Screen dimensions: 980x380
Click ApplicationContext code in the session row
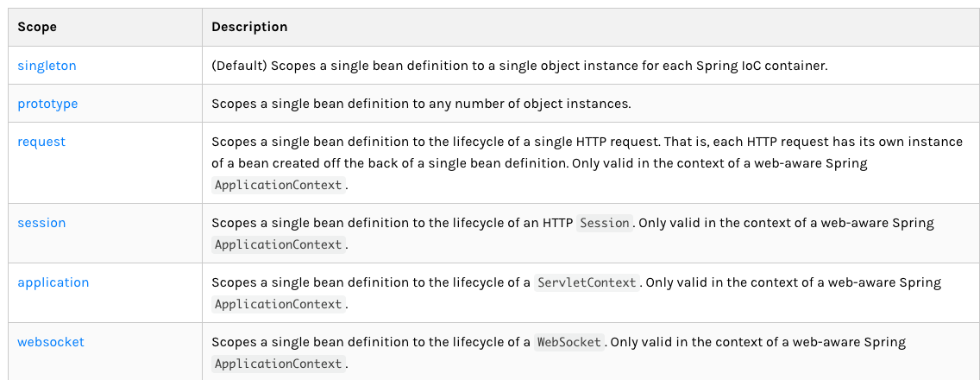(278, 244)
